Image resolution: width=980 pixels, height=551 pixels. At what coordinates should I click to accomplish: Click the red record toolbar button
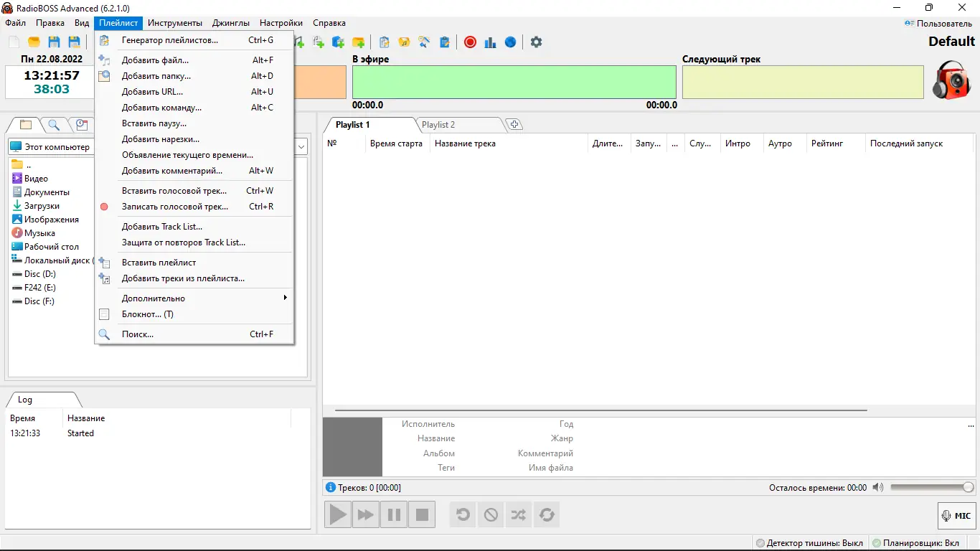coord(470,42)
